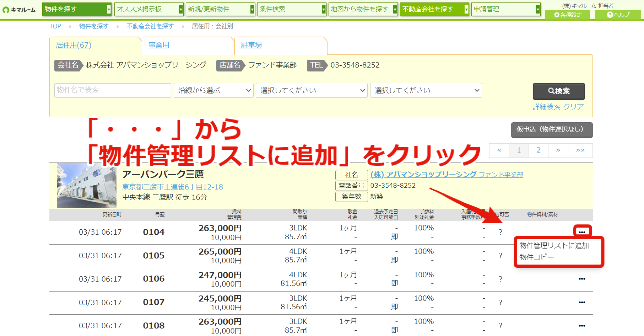Open the second 選択してください dropdown
644x336 pixels.
coord(426,90)
